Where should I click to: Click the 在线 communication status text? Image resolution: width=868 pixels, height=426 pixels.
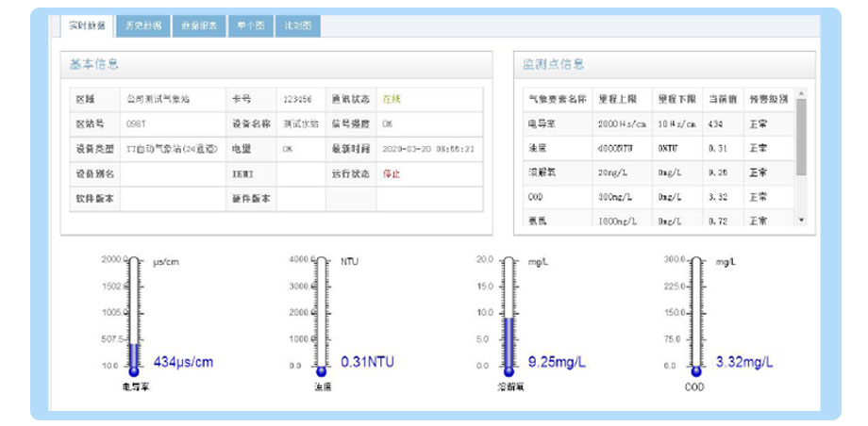(x=392, y=99)
